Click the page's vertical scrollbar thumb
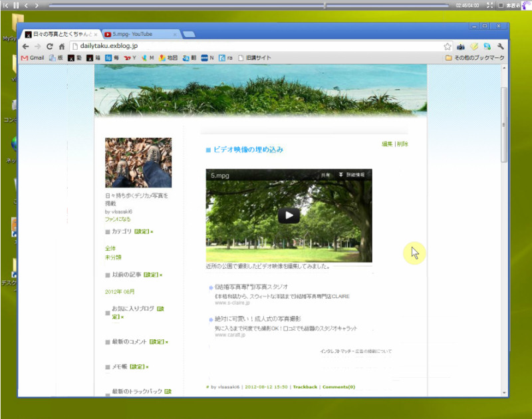The image size is (532, 419). (504, 124)
